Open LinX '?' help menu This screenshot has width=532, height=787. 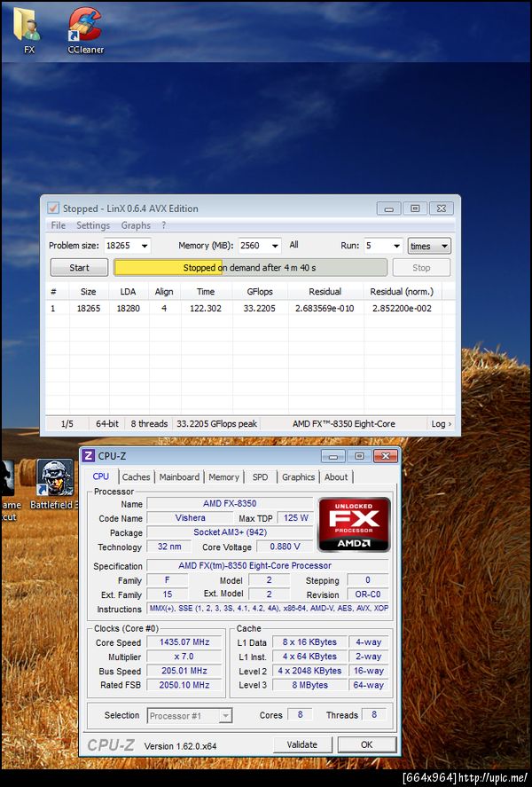click(x=163, y=225)
